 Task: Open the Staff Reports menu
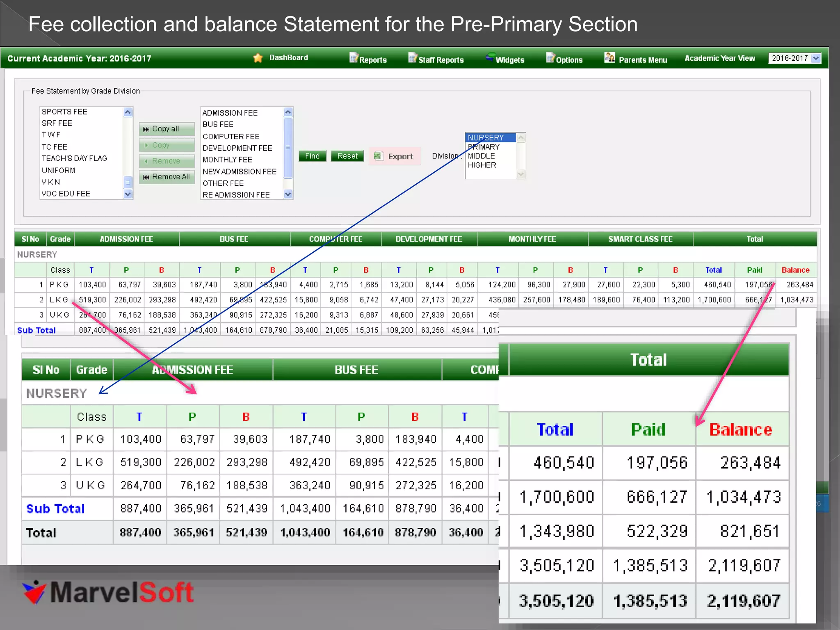coord(441,60)
